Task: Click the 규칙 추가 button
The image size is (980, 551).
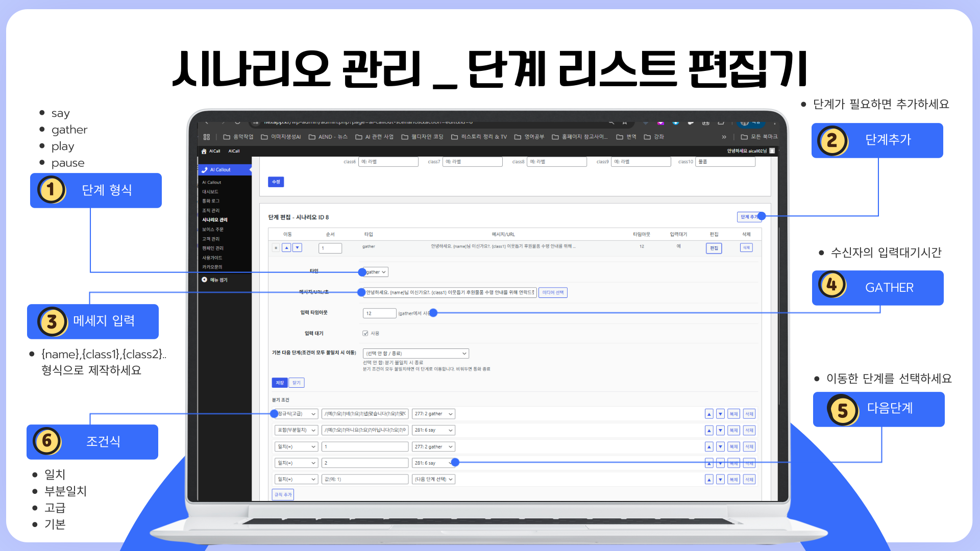Action: click(283, 494)
